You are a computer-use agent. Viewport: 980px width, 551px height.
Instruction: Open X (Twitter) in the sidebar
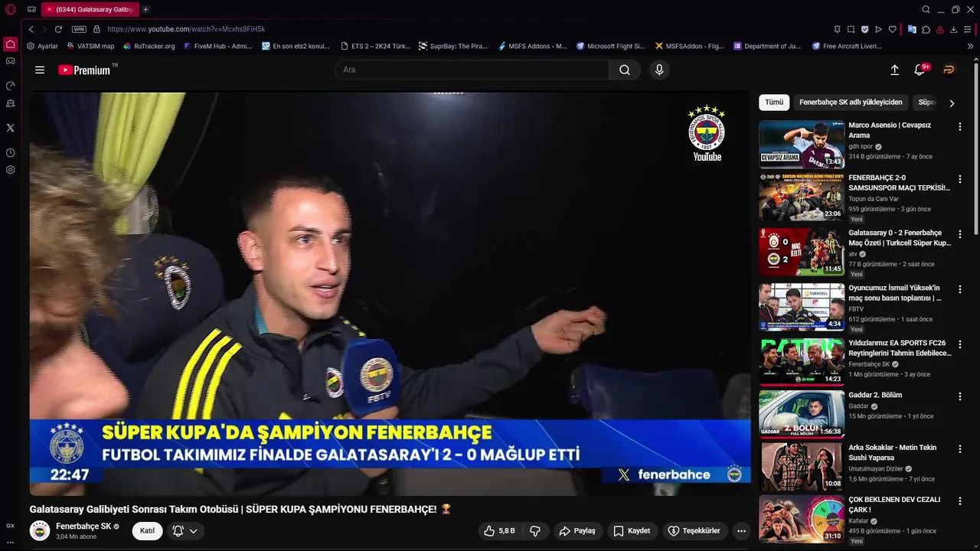click(x=11, y=128)
